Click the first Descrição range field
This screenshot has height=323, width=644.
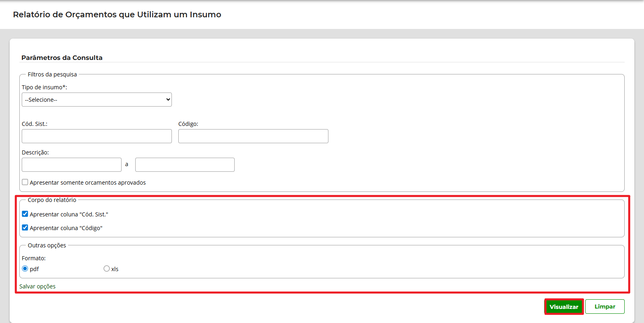tap(72, 165)
